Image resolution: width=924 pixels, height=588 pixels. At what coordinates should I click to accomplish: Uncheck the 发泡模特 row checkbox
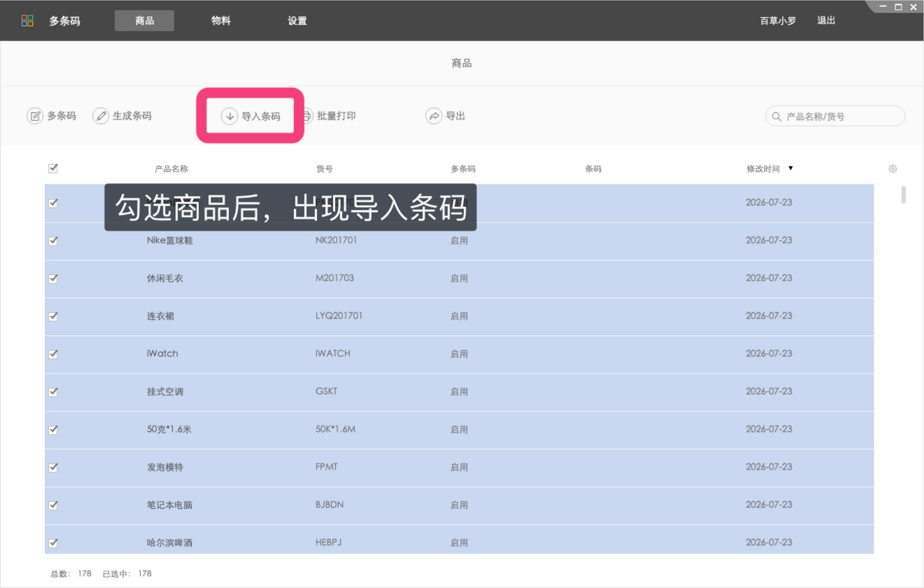tap(53, 467)
